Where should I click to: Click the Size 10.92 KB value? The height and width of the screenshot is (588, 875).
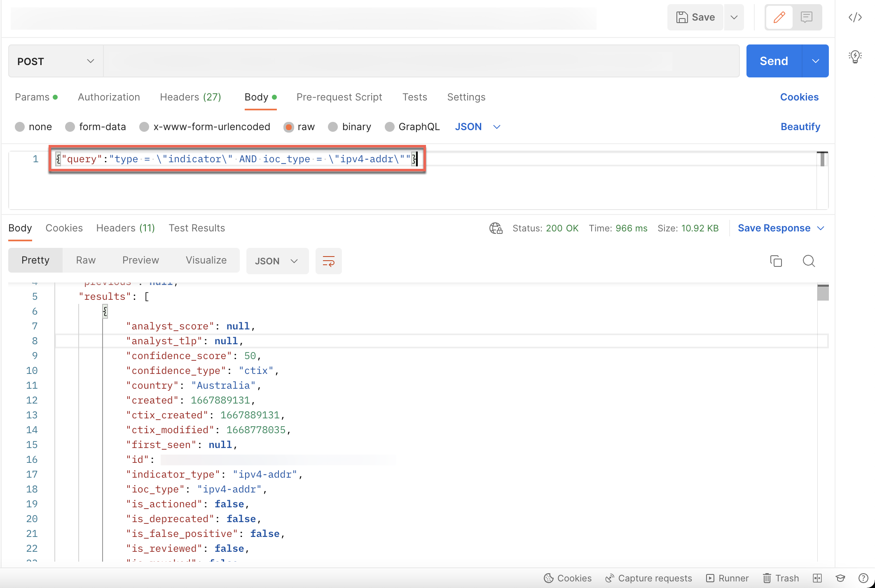(x=700, y=228)
